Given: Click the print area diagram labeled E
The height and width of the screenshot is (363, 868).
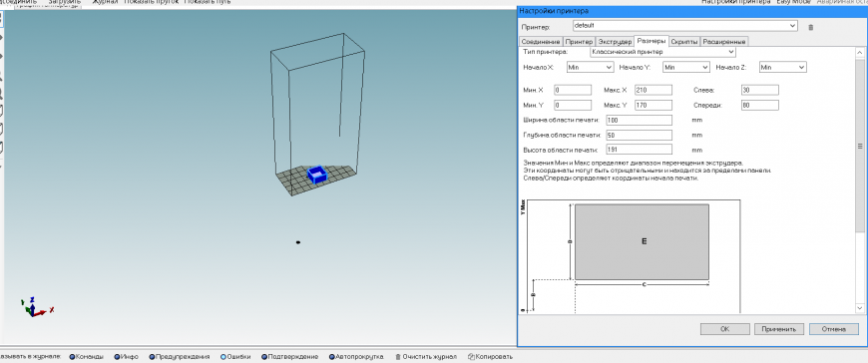Looking at the screenshot, I should (x=643, y=241).
